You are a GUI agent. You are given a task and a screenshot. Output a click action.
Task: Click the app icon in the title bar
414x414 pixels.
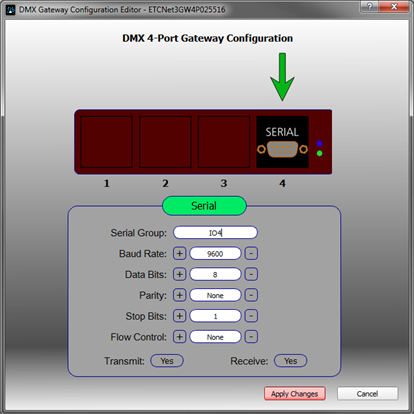coord(11,10)
